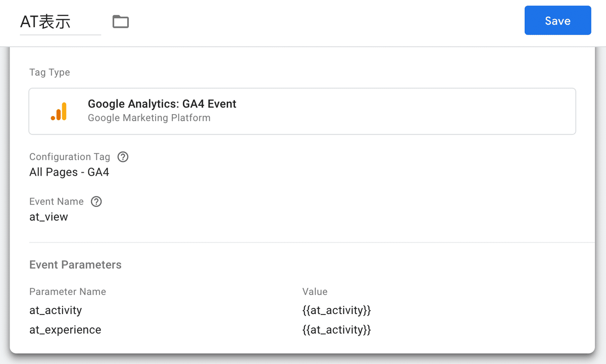Edit the tag name field AT表示

click(x=60, y=22)
